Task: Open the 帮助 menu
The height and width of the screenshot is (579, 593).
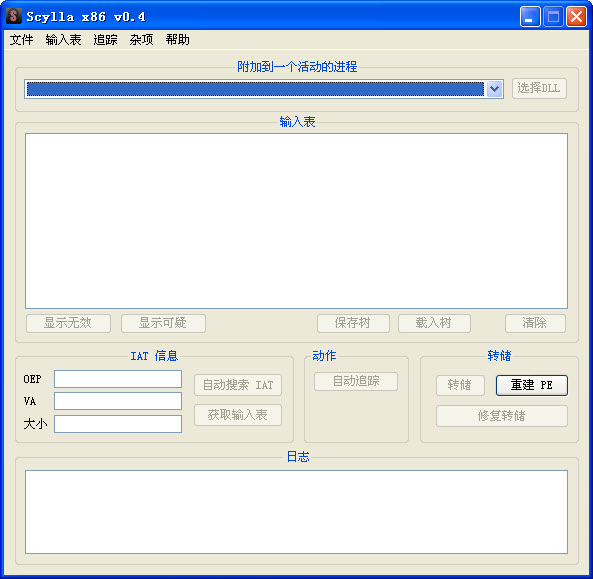Action: pos(177,40)
